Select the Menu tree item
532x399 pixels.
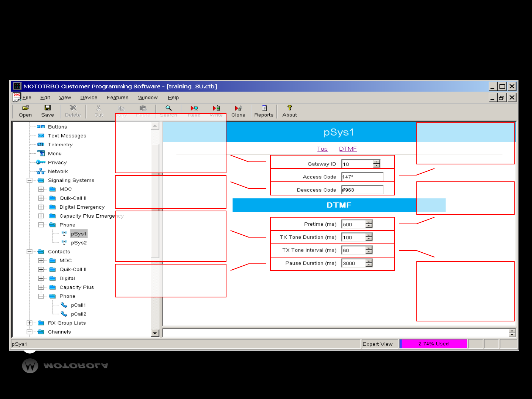tap(55, 153)
